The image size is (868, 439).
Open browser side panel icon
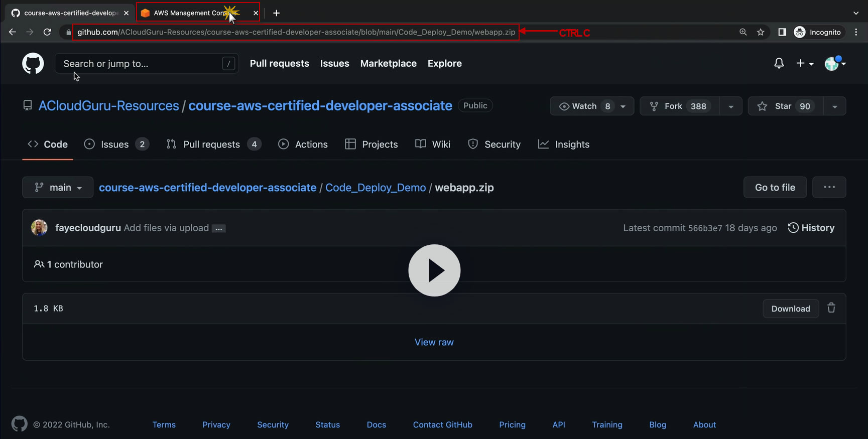coord(782,32)
